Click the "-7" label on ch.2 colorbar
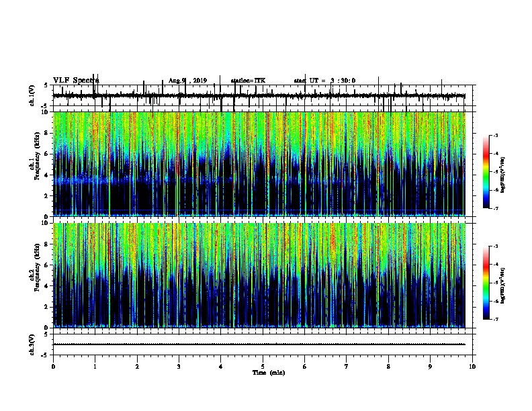Viewport: 532px width, 411px height. [x=495, y=320]
